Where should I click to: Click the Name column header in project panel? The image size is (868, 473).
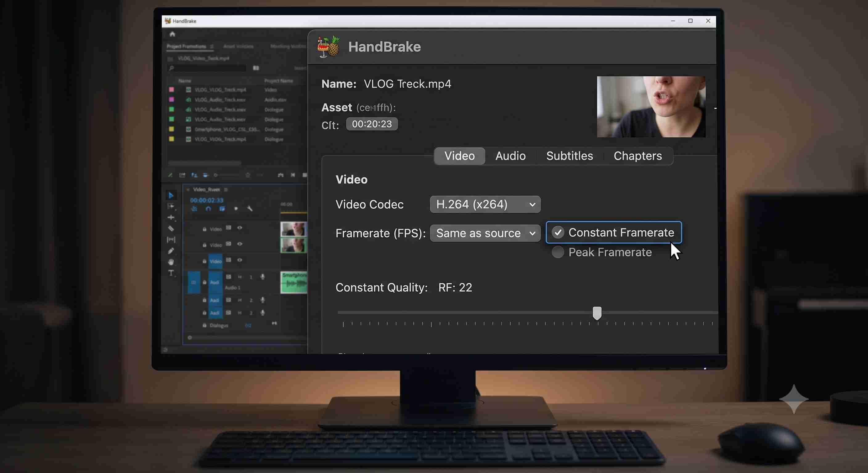point(185,81)
